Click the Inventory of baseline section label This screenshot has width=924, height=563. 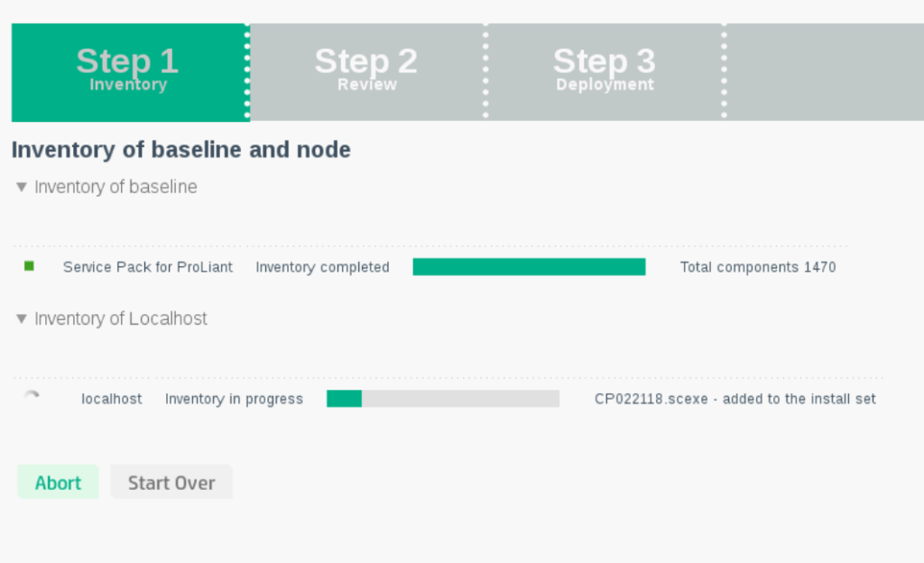[115, 188]
